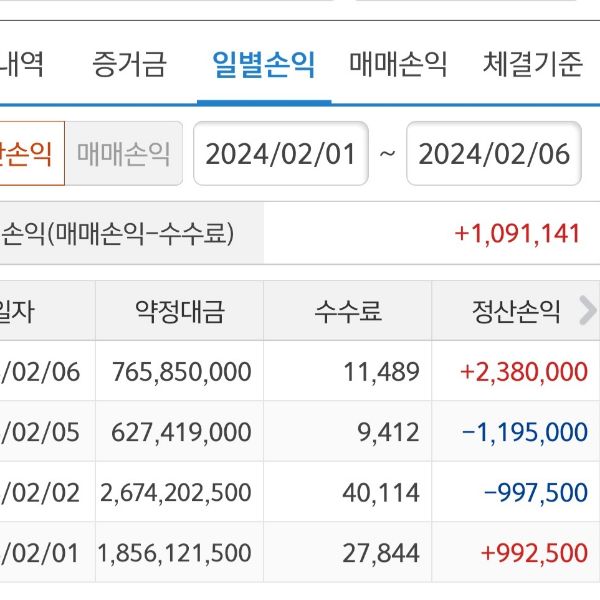This screenshot has height=600, width=600.
Task: Click the 일자 column header
Action: 20,311
